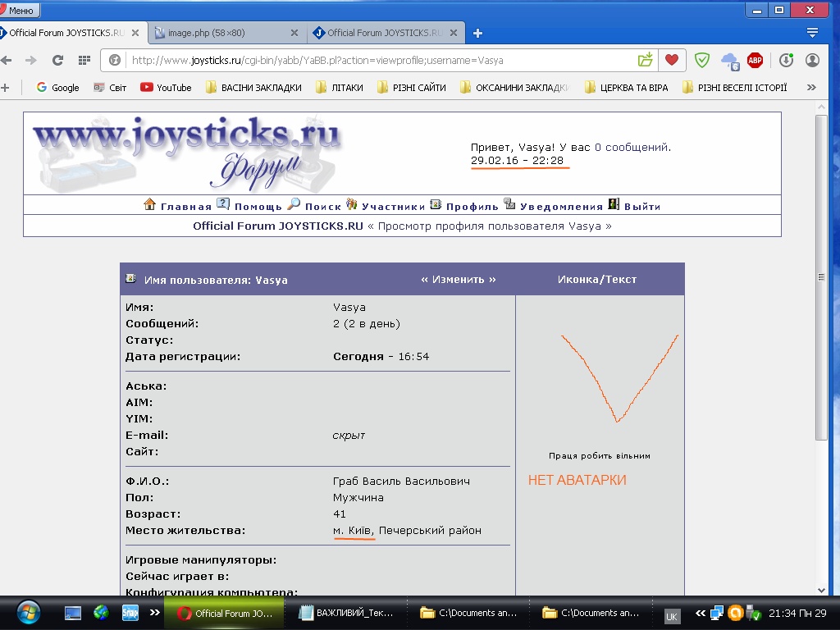Open the YouTube bookmark
Viewport: 840px width, 630px height.
166,87
